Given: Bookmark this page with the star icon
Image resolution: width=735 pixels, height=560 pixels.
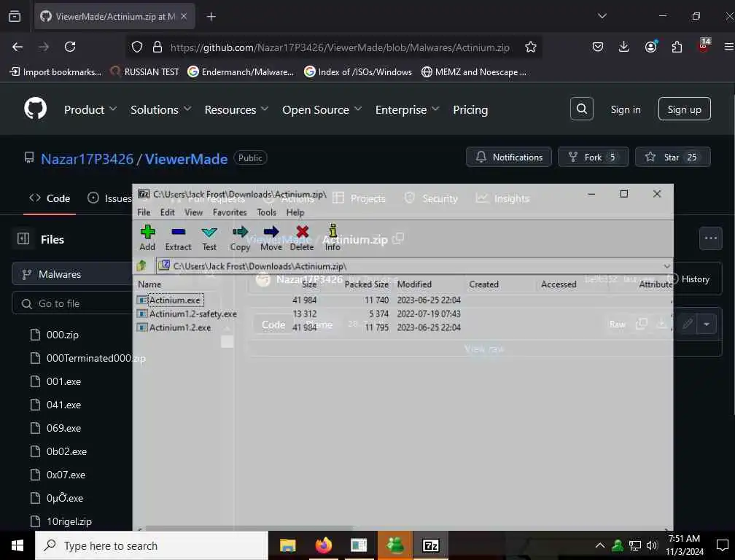Looking at the screenshot, I should (x=531, y=47).
